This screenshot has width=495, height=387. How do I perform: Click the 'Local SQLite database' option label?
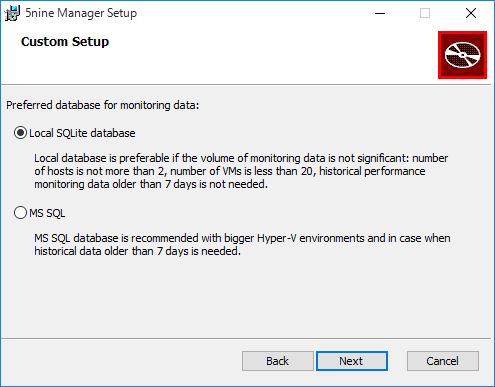pyautogui.click(x=82, y=133)
